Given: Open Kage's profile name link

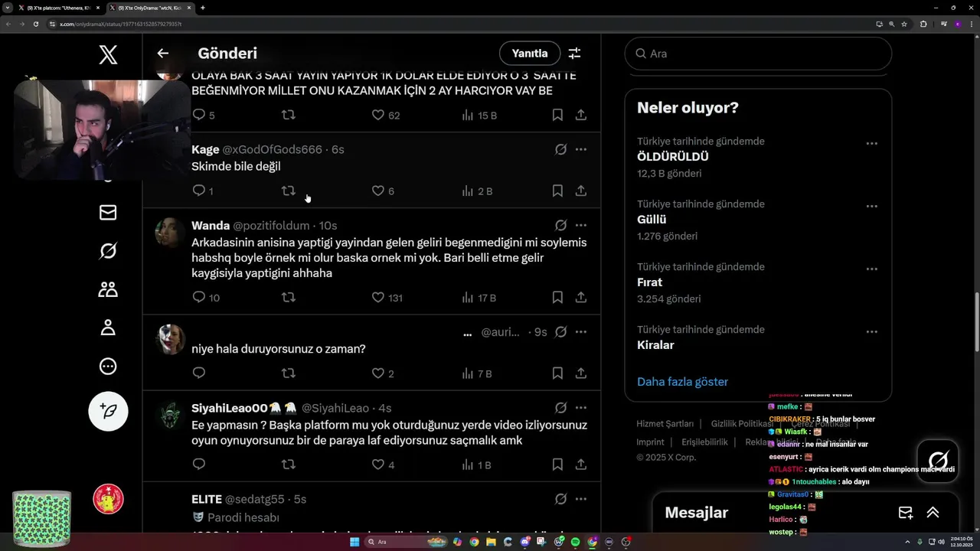Looking at the screenshot, I should [x=205, y=149].
